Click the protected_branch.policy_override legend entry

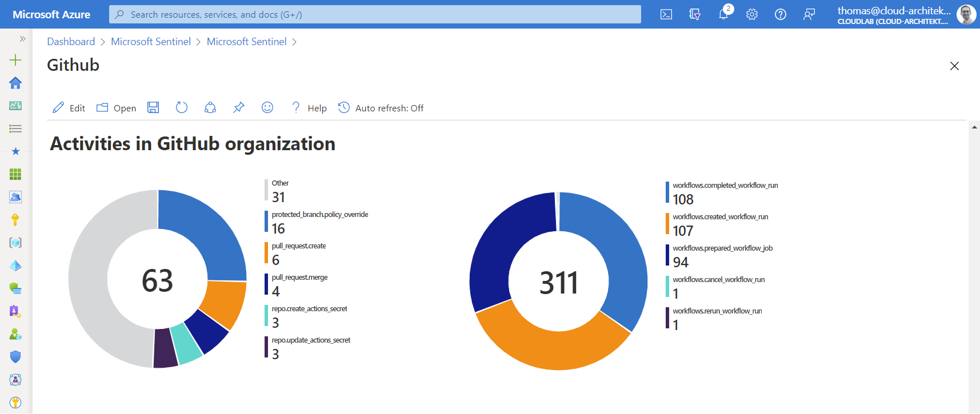tap(317, 222)
